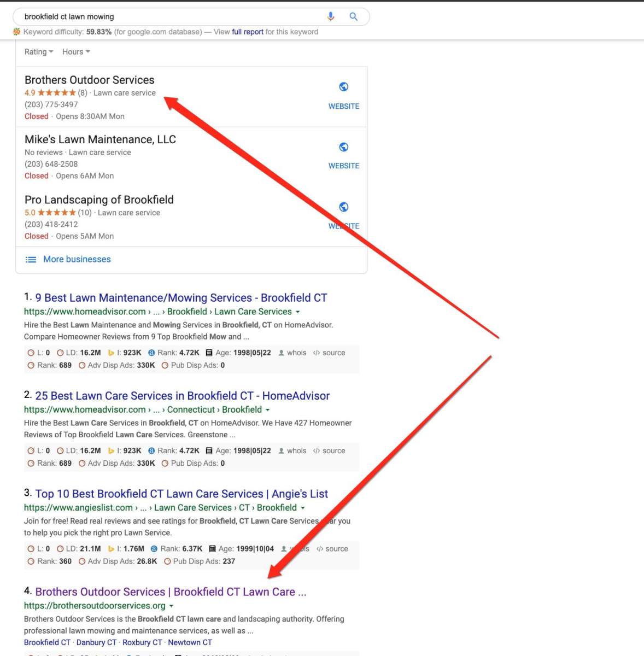Open the Rating filter dropdown
This screenshot has height=656, width=644.
[39, 52]
